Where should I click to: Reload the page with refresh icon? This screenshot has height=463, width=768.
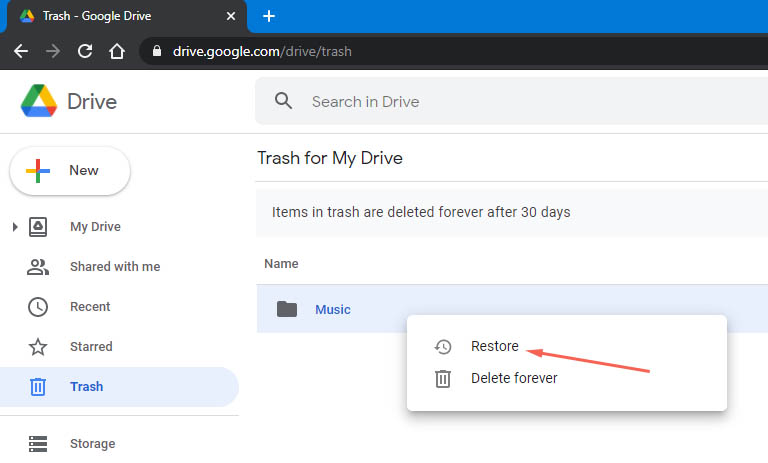pos(85,51)
